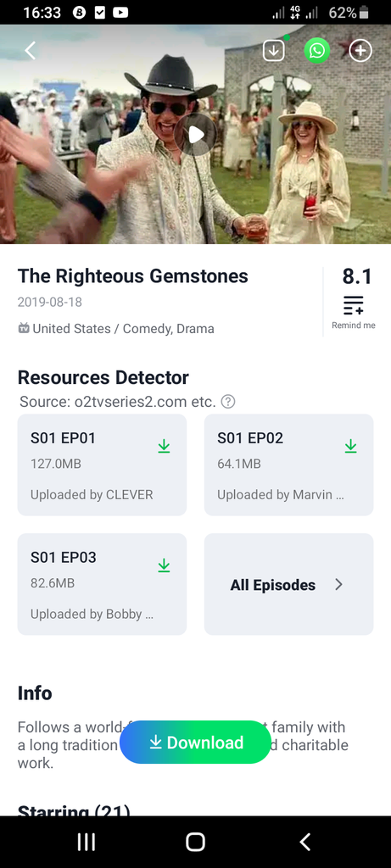This screenshot has height=868, width=391.
Task: Select the S01 EP02 64.1MB card
Action: 288,465
